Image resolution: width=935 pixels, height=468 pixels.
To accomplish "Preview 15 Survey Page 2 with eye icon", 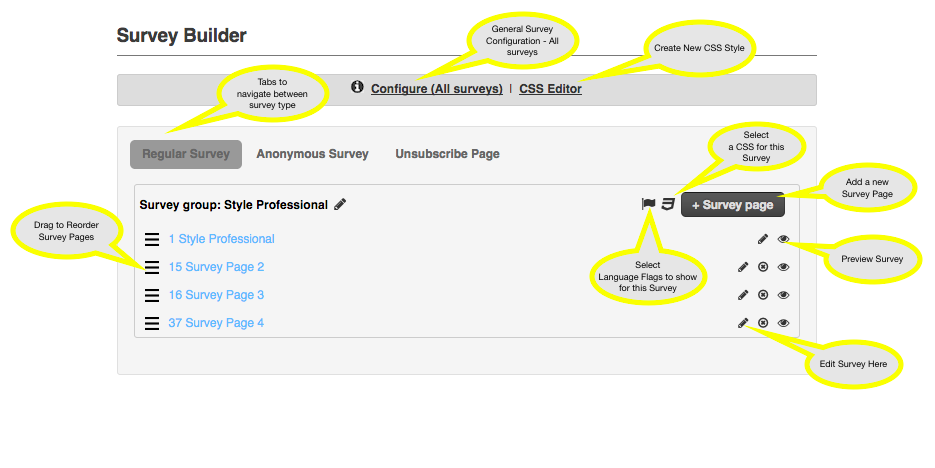I will pos(784,267).
